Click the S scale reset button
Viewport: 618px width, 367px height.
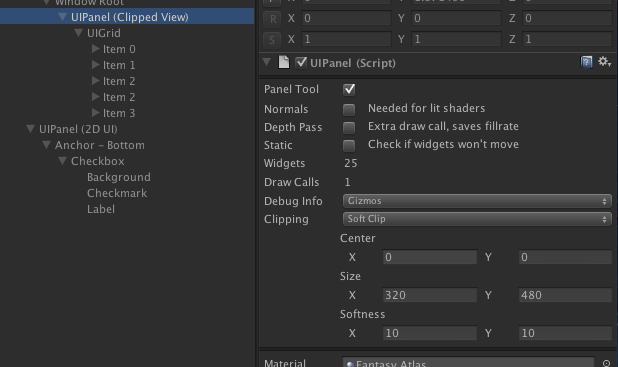(x=272, y=39)
